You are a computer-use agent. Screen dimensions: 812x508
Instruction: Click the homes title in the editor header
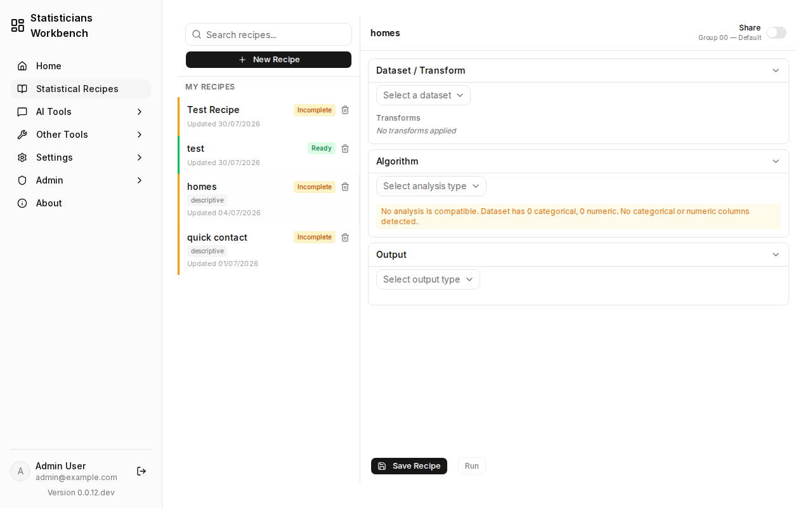pyautogui.click(x=385, y=33)
